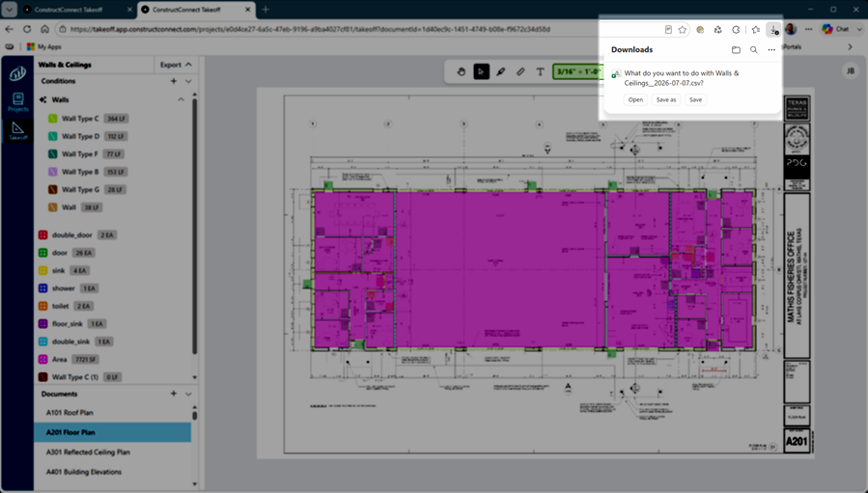The width and height of the screenshot is (868, 493).
Task: Open the tab search dropdown arrow
Action: tap(10, 10)
